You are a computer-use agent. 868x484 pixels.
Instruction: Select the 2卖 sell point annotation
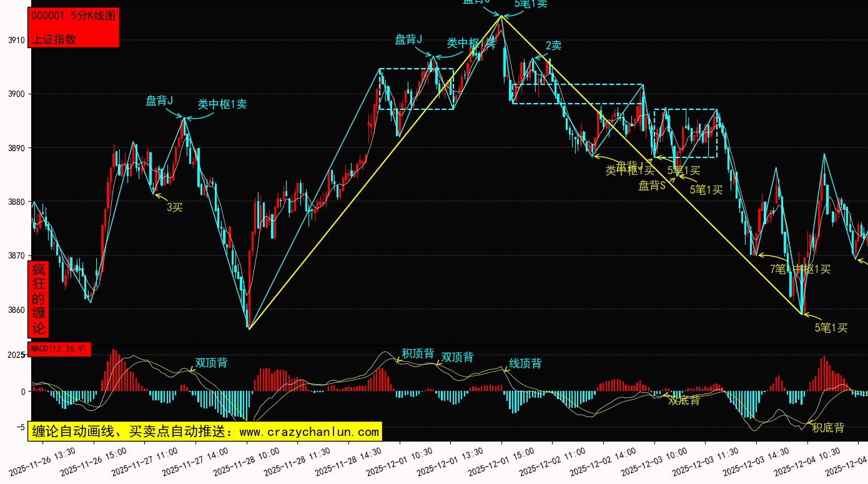click(553, 46)
